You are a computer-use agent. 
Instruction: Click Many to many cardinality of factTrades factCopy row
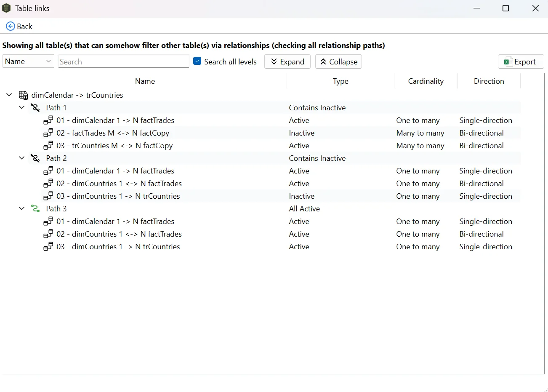tap(420, 133)
